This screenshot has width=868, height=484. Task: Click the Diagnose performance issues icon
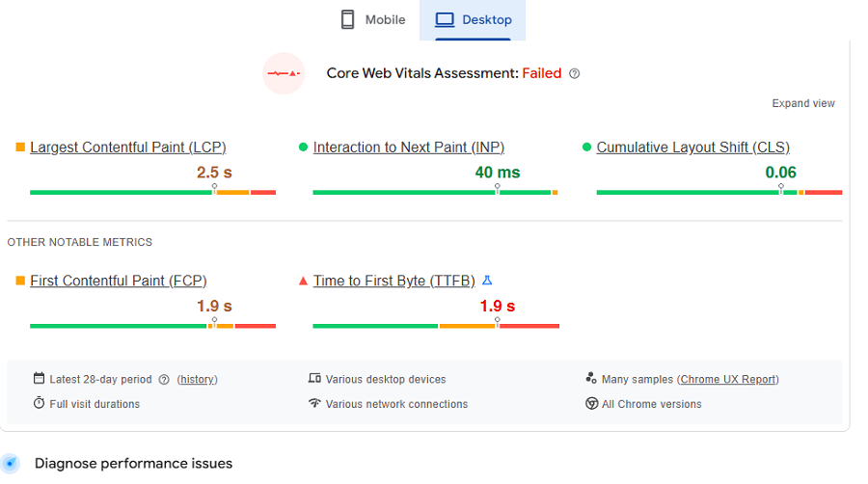(10, 464)
